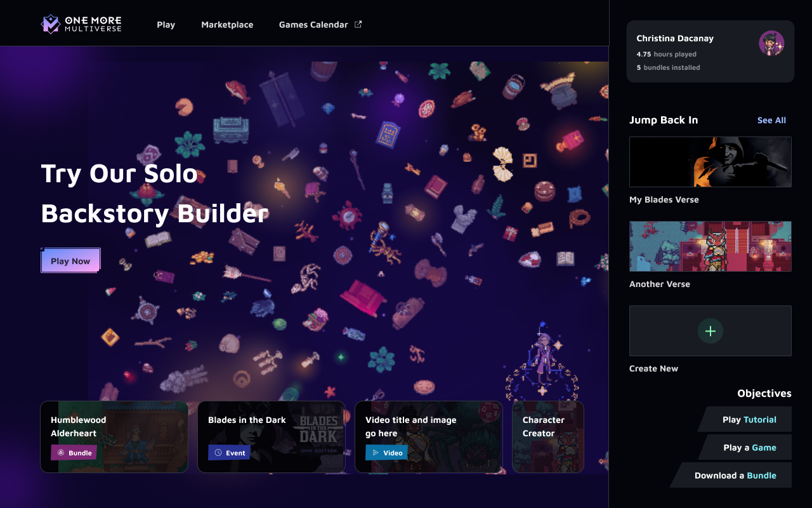Click the Christina Dacanay profile name
The image size is (812, 508).
(x=675, y=38)
